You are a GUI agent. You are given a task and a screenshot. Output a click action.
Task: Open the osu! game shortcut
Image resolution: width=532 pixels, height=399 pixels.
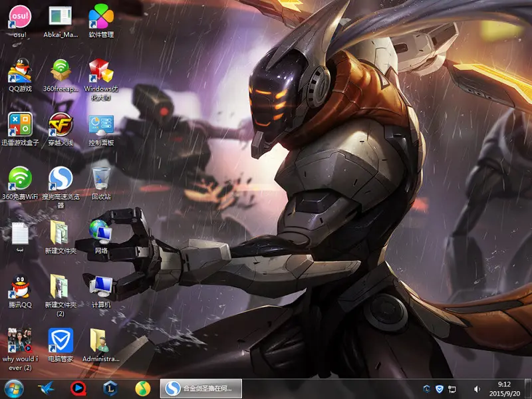coord(20,21)
